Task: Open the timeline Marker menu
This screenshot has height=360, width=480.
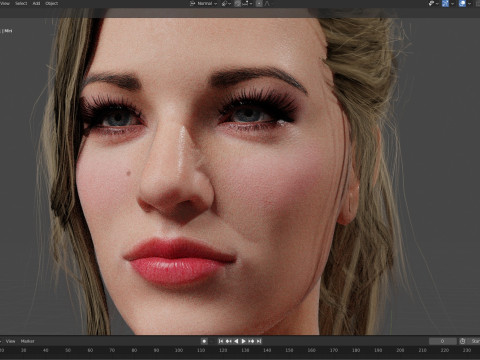Action: click(27, 341)
